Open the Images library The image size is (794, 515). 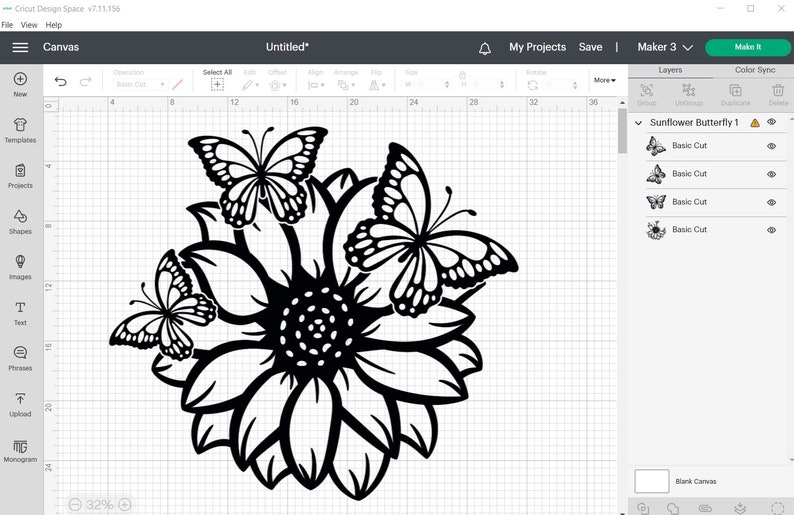pyautogui.click(x=20, y=267)
